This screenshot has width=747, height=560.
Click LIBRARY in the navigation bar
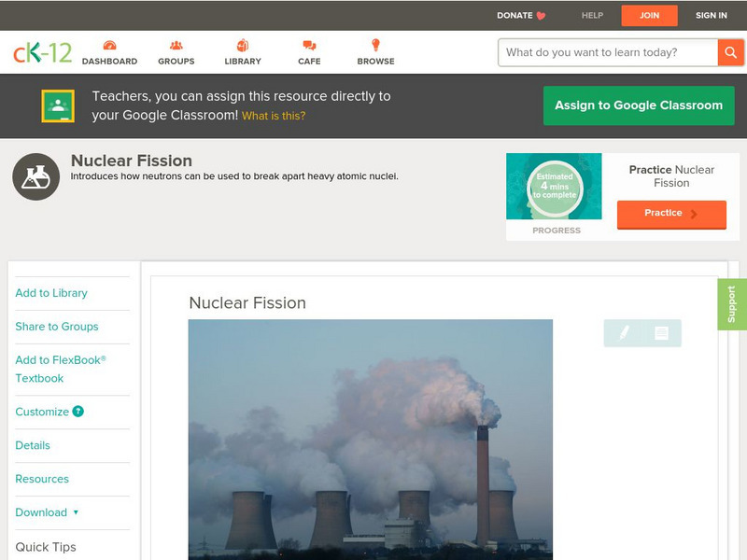pyautogui.click(x=243, y=62)
